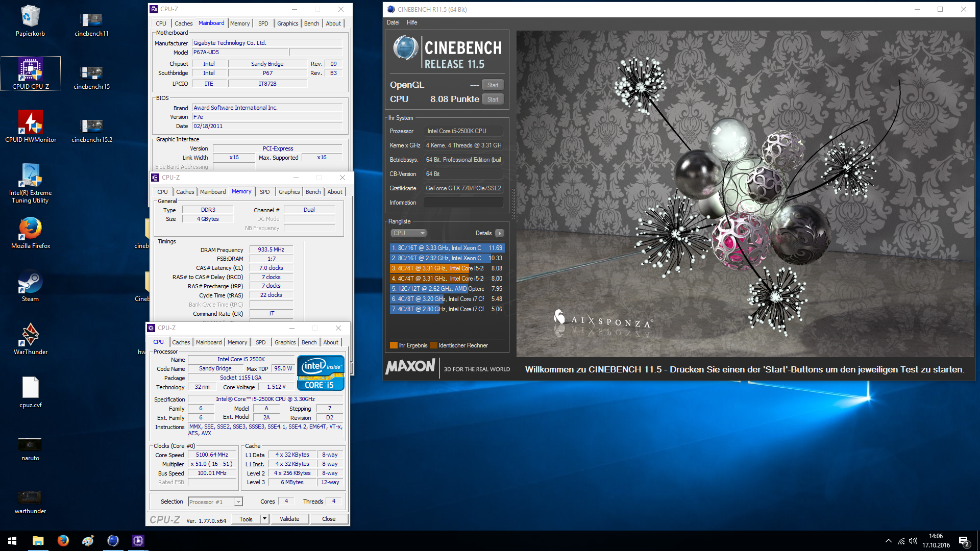This screenshot has width=980, height=551.
Task: Click the Information input field in Cinebench
Action: click(x=463, y=203)
